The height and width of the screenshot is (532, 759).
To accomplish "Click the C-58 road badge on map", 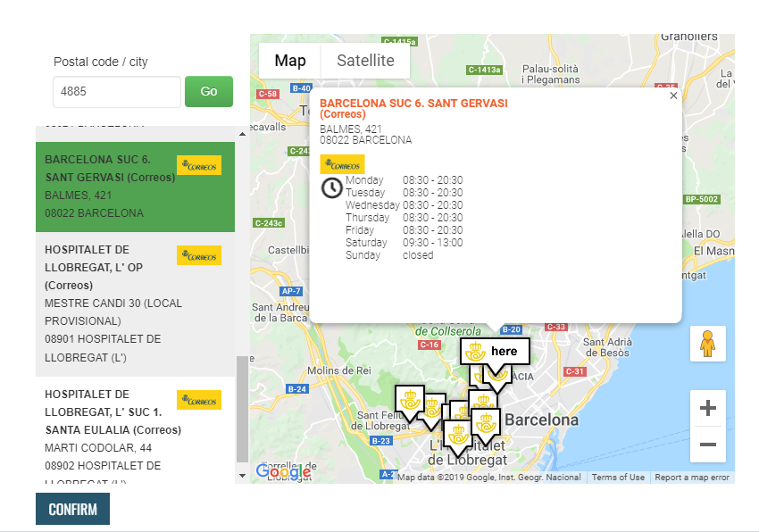I will click(x=268, y=94).
